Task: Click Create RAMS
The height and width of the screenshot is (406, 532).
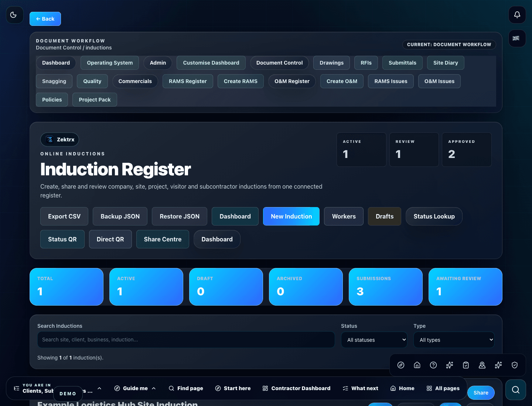Action: click(x=241, y=81)
